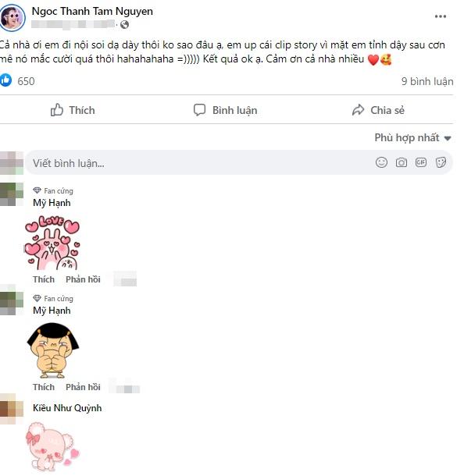Open the sticker picker in comment box

pos(441,162)
